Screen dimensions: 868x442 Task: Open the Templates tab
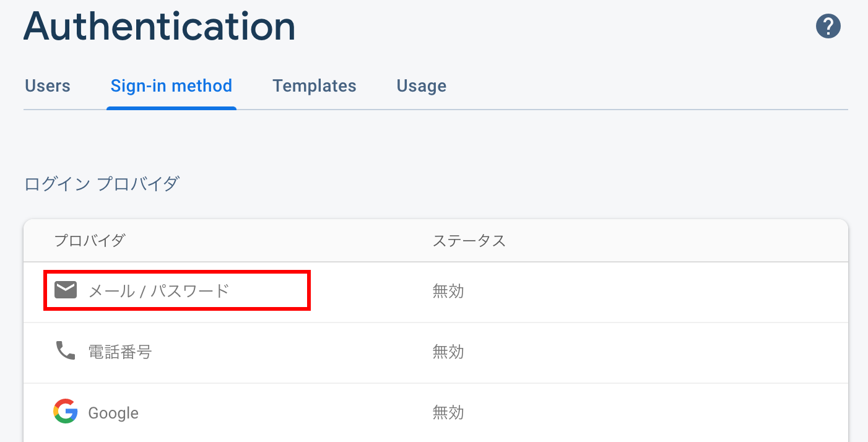click(315, 85)
